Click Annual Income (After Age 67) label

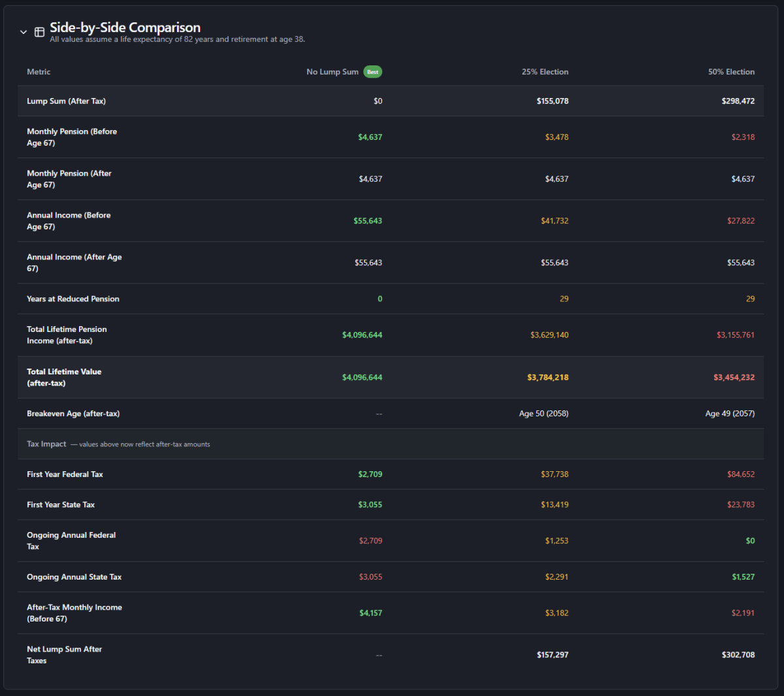click(74, 263)
